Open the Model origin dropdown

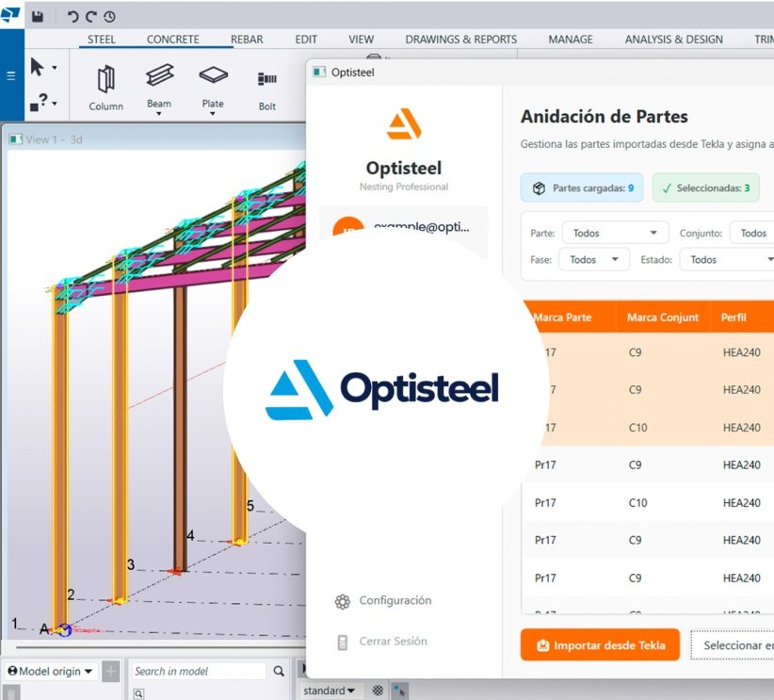pos(50,672)
